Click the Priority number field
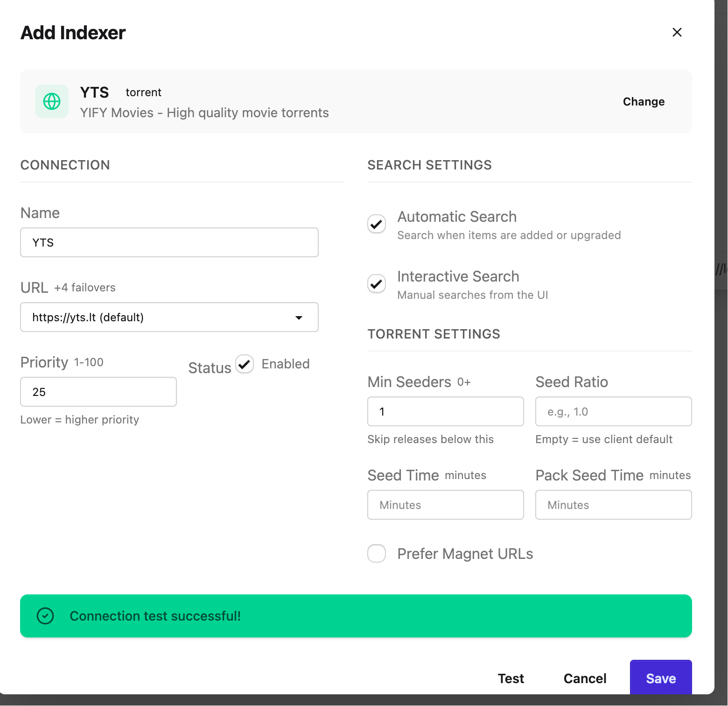 pos(98,392)
